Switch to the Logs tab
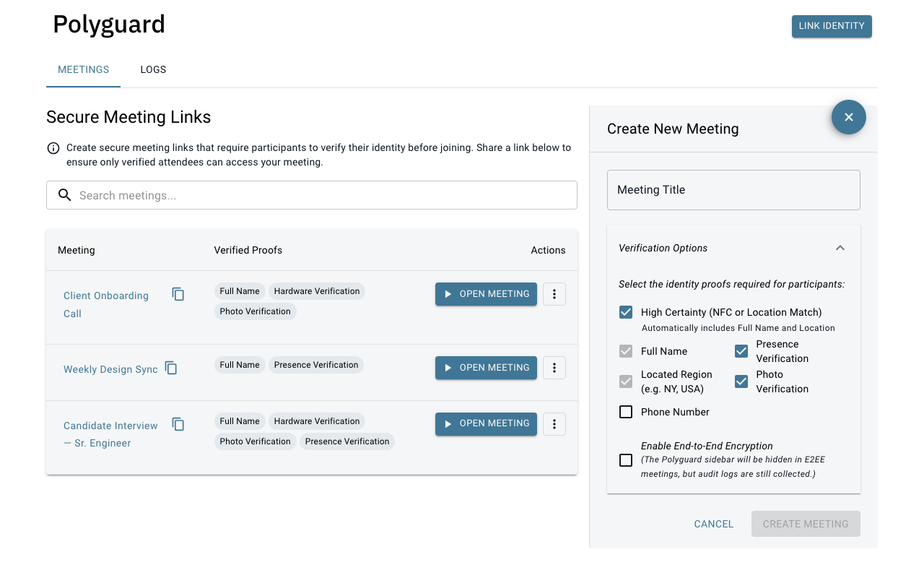 153,70
